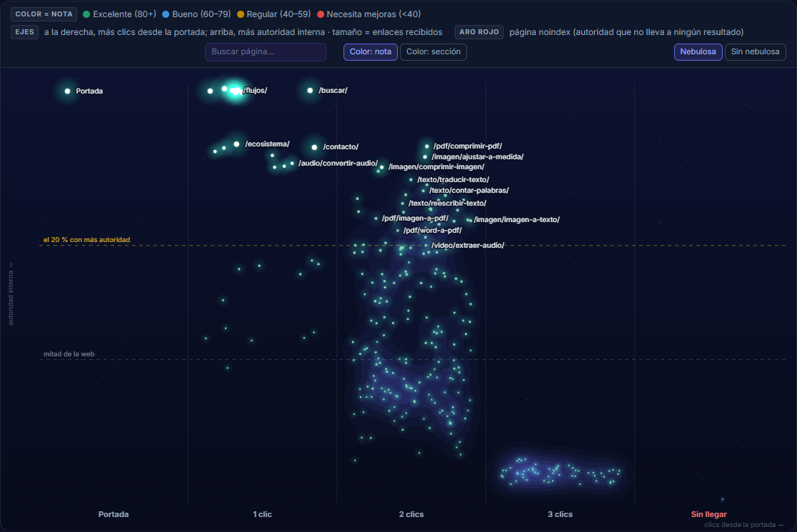The width and height of the screenshot is (797, 532).
Task: Click the 'Regular (40–59)' legend entry
Action: 274,14
